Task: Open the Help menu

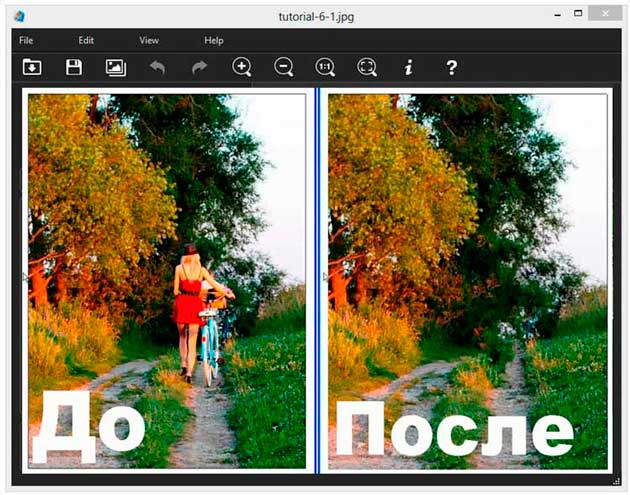Action: 213,40
